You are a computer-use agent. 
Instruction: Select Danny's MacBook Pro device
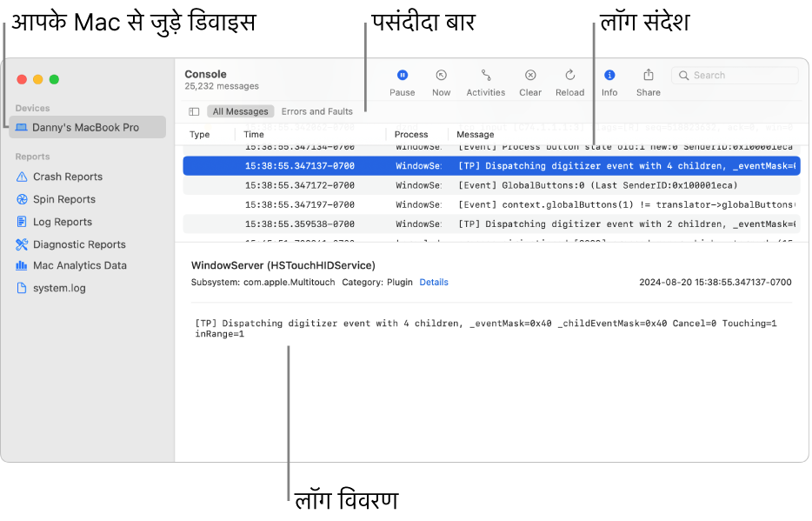coord(88,127)
